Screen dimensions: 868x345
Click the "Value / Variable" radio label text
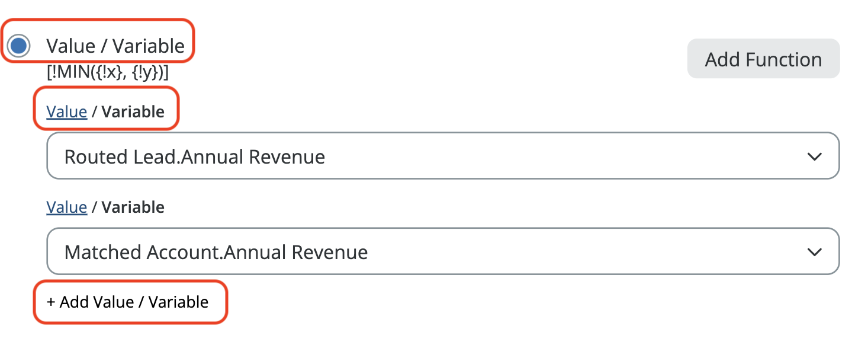tap(115, 46)
